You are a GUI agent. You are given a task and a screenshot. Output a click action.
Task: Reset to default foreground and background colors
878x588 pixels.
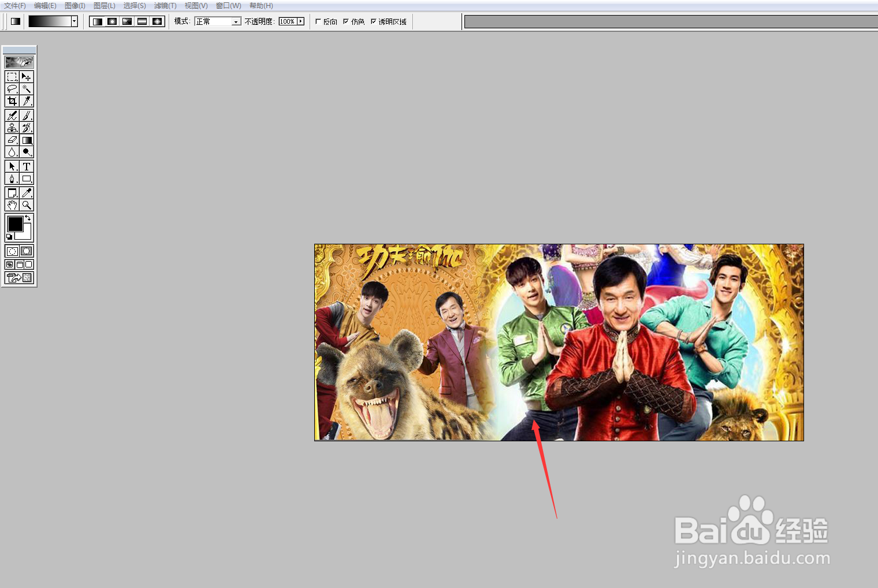(x=9, y=237)
